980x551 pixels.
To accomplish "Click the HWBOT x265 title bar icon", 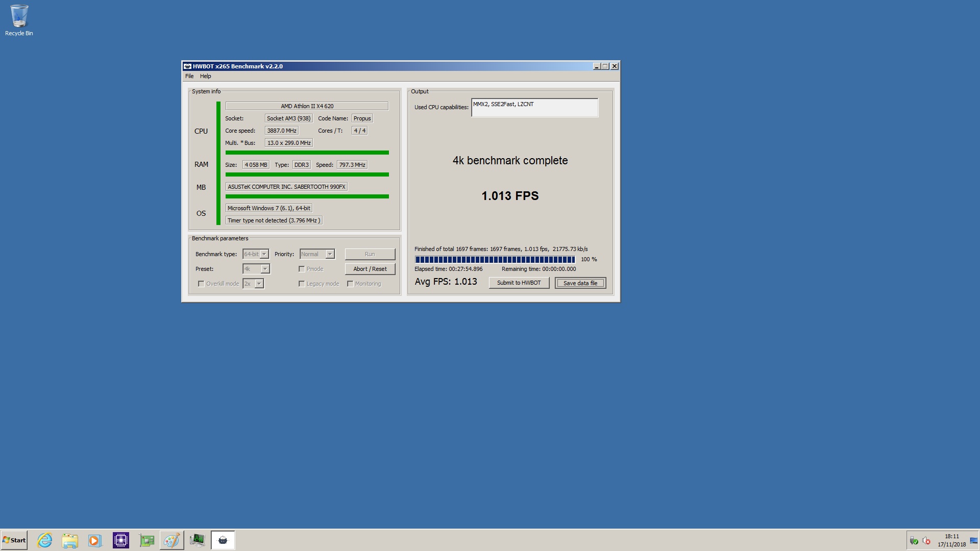I will 187,66.
